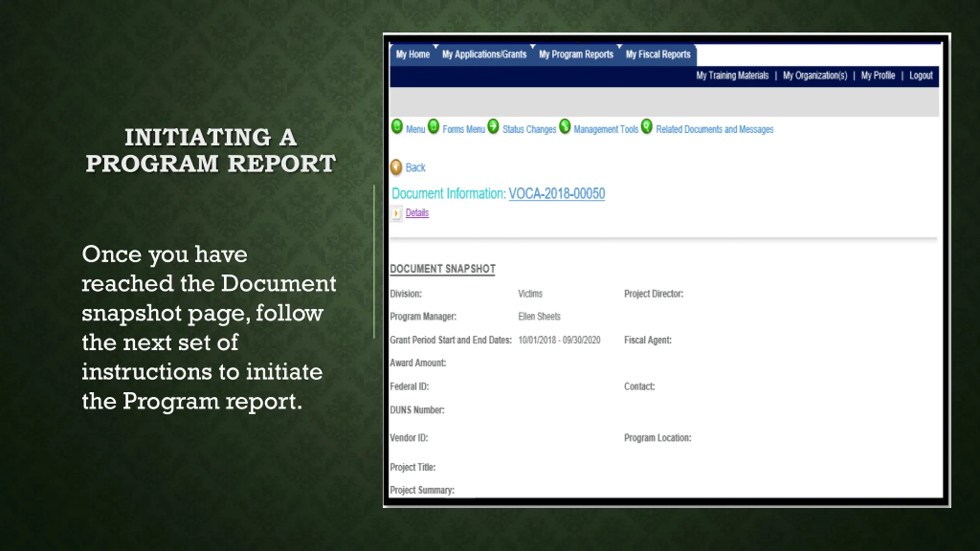Click the 10/01/2018 - 09/30/2020 grant dates

tap(559, 340)
